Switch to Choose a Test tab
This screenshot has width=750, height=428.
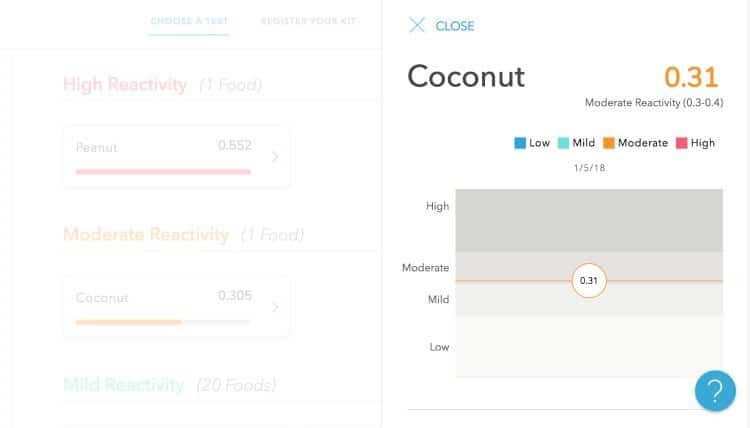coord(189,21)
